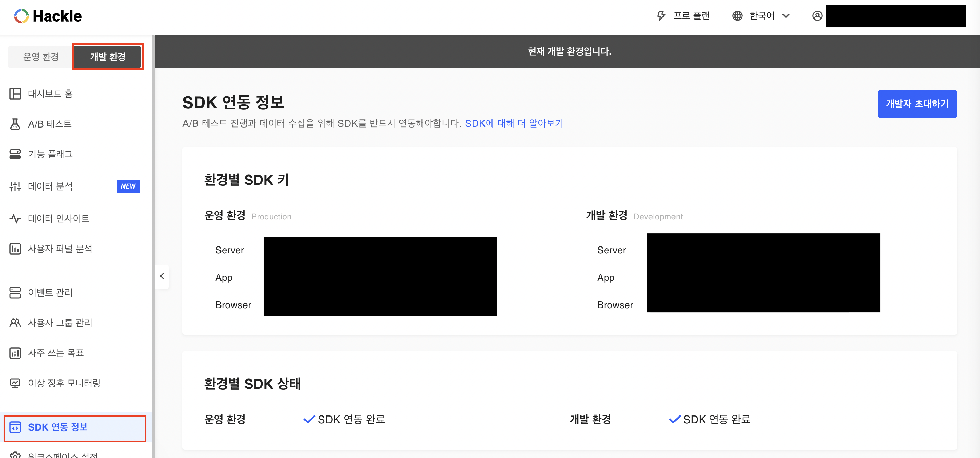Click the user group management people icon
This screenshot has height=458, width=980.
[x=15, y=323]
